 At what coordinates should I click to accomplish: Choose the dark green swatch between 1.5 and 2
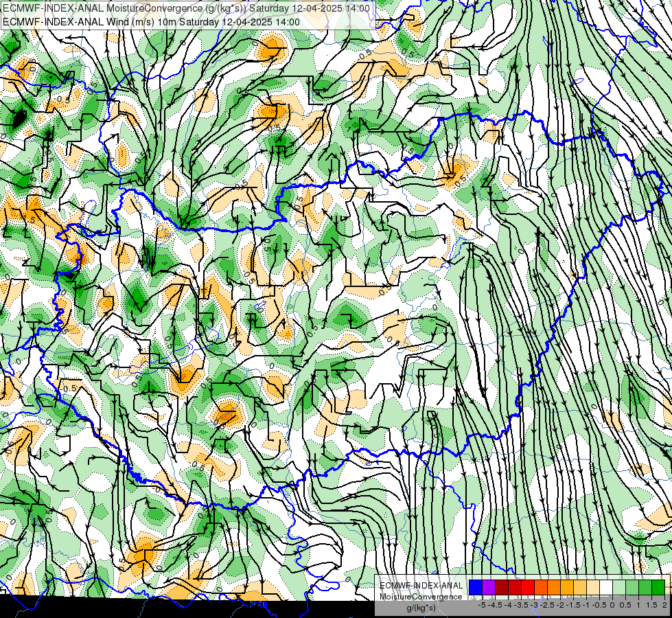658,587
